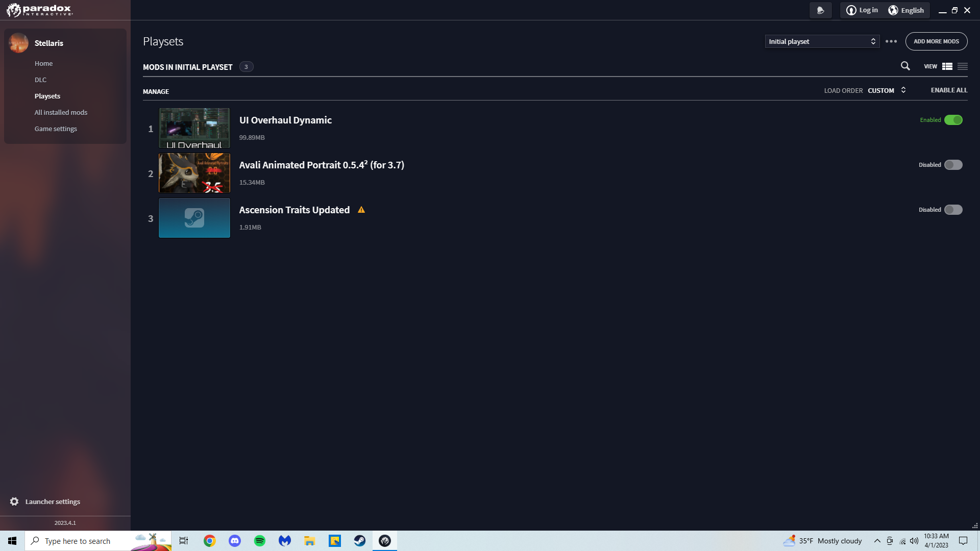Search mods with the magnifier icon

pyautogui.click(x=905, y=66)
